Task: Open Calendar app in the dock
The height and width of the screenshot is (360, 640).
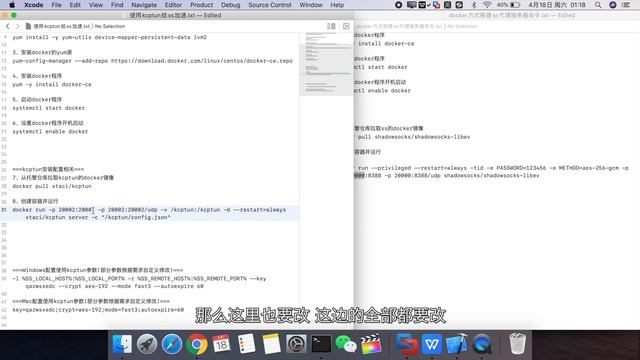Action: pyautogui.click(x=222, y=344)
